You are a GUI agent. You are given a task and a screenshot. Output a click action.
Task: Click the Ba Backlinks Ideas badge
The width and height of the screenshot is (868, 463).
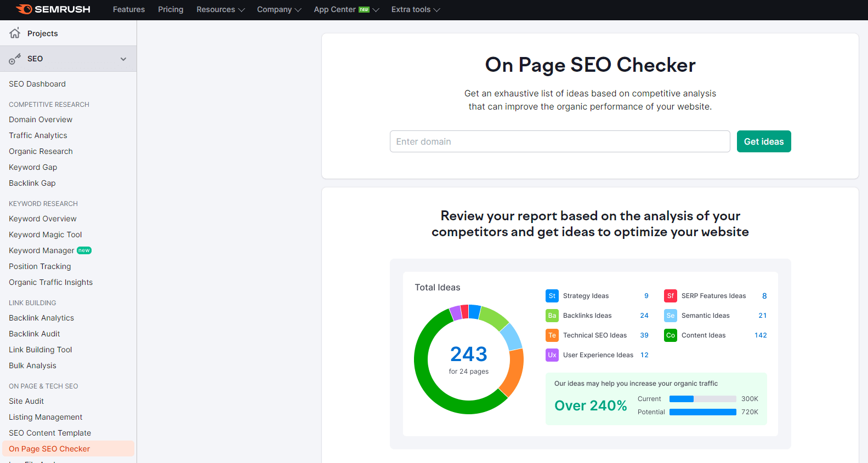pyautogui.click(x=552, y=316)
